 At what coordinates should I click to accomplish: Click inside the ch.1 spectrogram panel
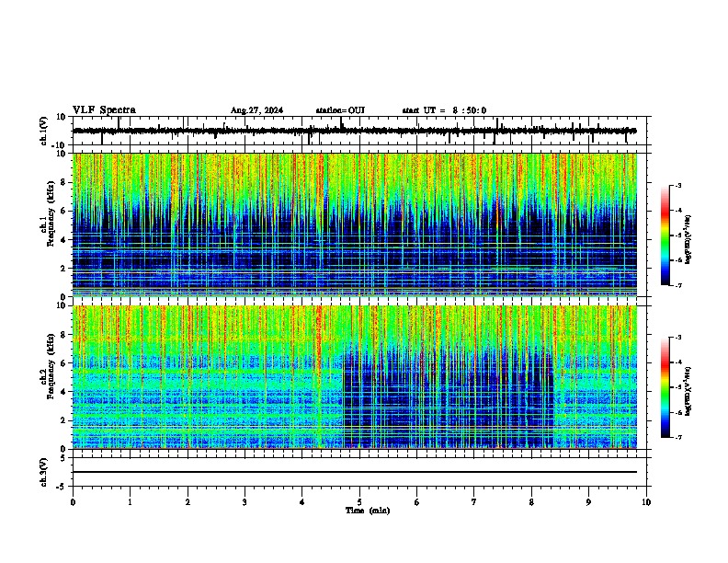pyautogui.click(x=354, y=224)
